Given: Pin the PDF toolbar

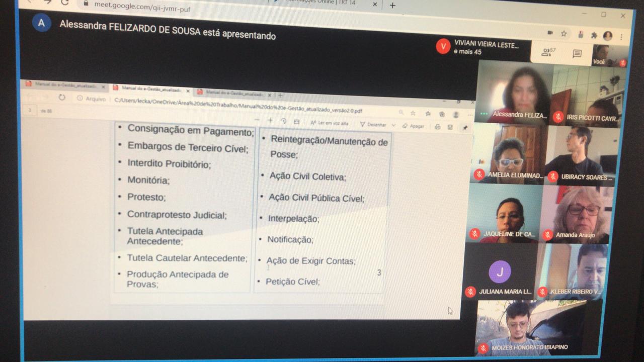Looking at the screenshot, I should (x=465, y=127).
